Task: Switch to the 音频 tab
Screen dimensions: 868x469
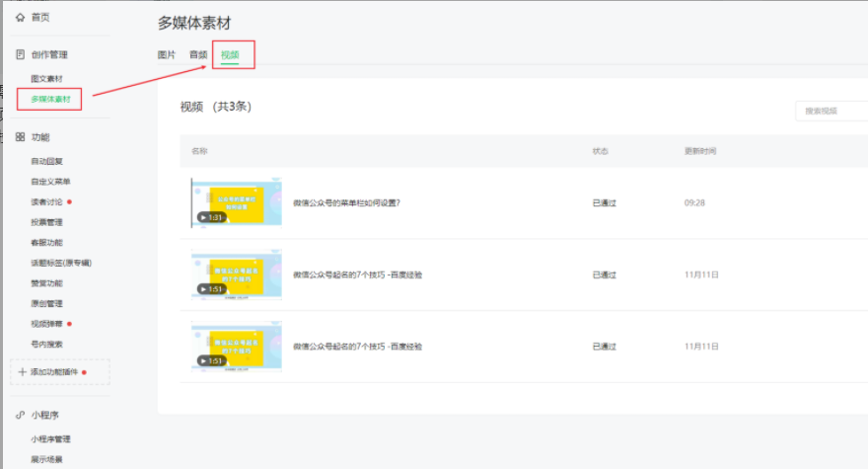Action: click(198, 55)
